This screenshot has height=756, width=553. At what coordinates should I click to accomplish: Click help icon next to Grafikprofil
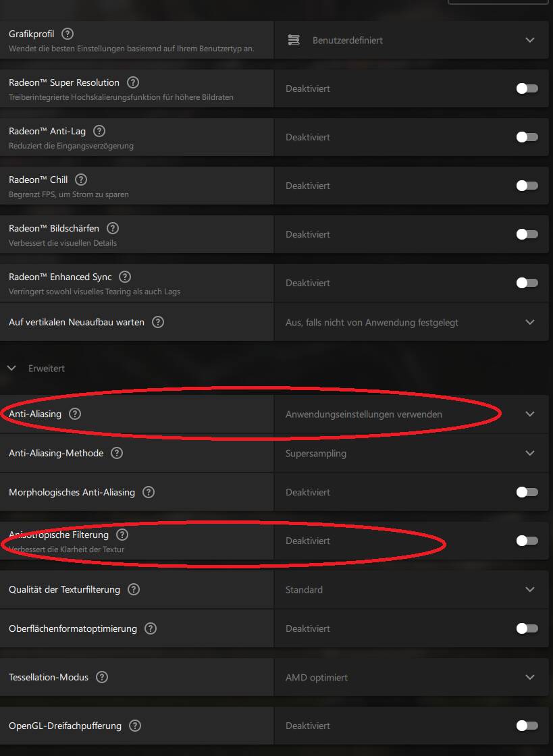(x=68, y=34)
